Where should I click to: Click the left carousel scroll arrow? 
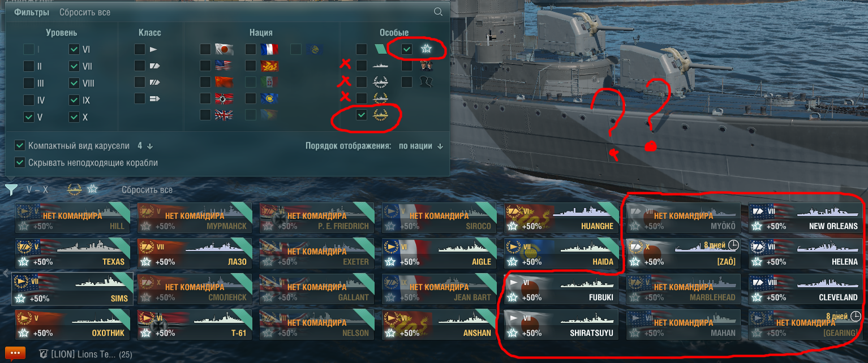click(6, 273)
